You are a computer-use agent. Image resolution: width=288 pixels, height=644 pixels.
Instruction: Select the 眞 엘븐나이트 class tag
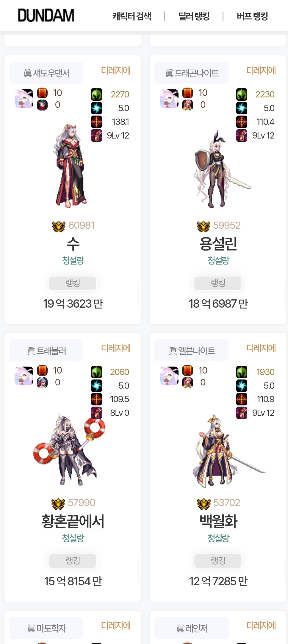pos(192,350)
